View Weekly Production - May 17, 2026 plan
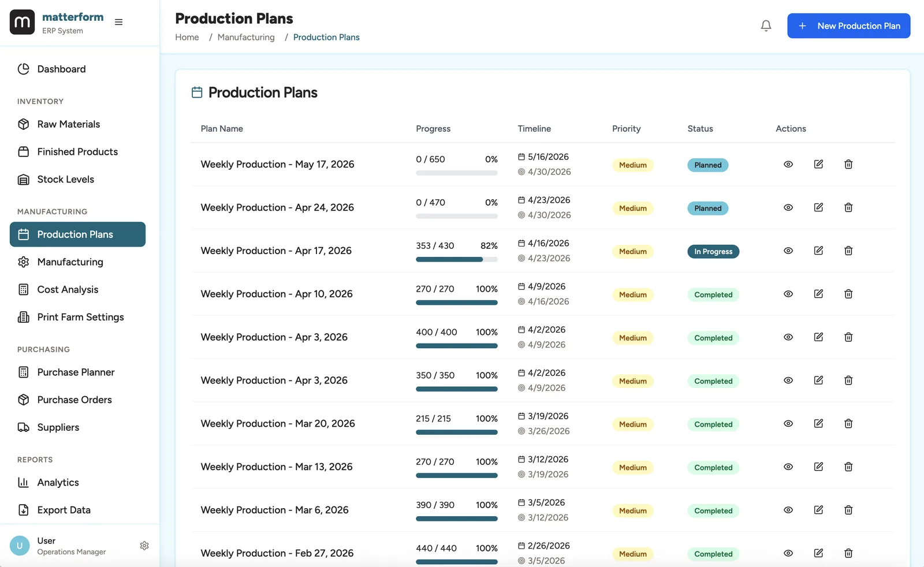This screenshot has height=567, width=924. (x=788, y=164)
